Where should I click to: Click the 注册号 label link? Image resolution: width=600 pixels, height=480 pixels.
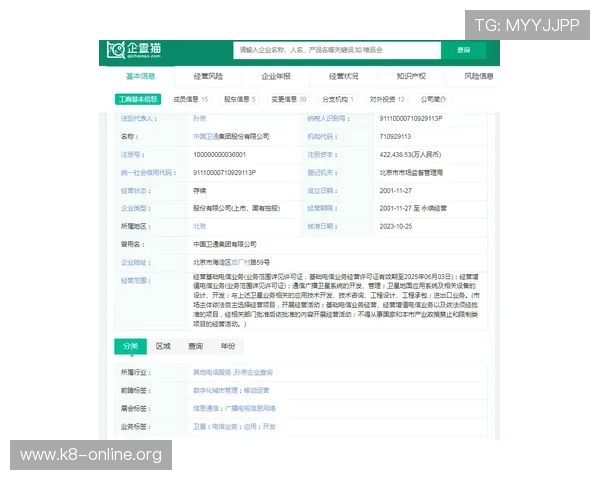click(133, 155)
